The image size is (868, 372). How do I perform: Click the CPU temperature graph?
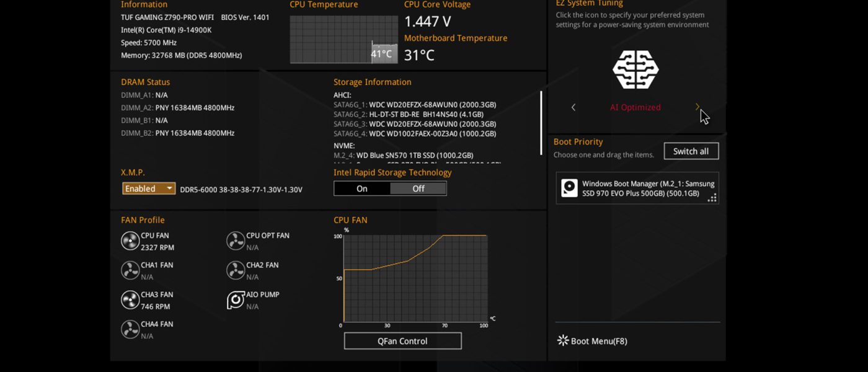pyautogui.click(x=344, y=39)
